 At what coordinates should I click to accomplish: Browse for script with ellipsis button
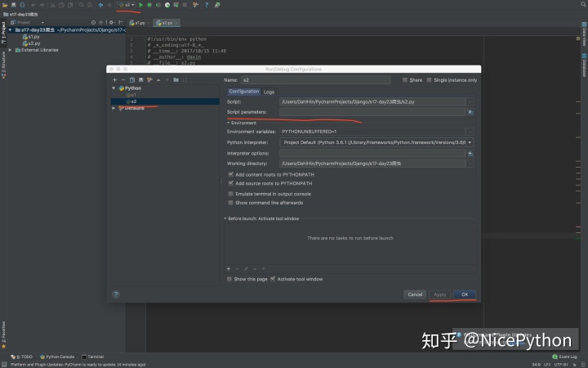(x=470, y=101)
